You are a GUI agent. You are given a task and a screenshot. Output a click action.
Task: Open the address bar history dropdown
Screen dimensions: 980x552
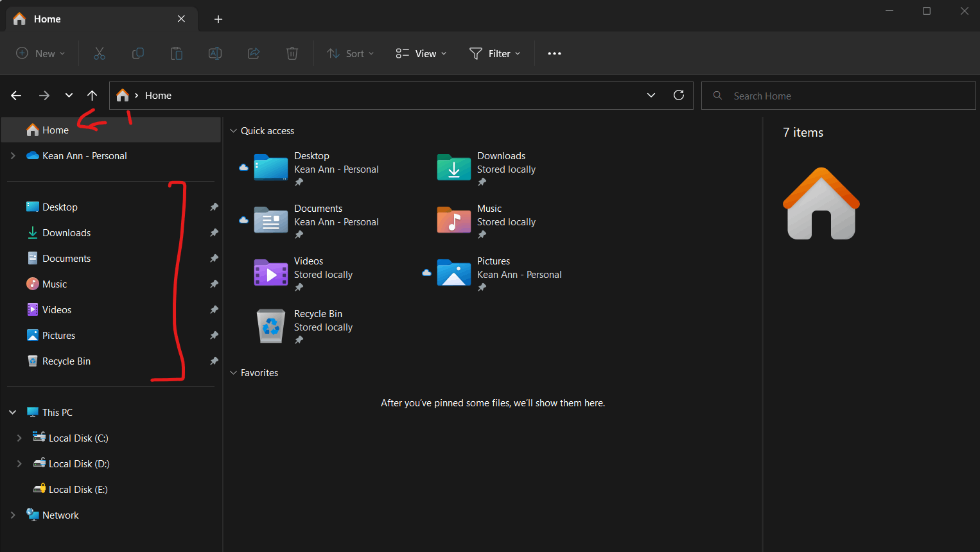[651, 96]
